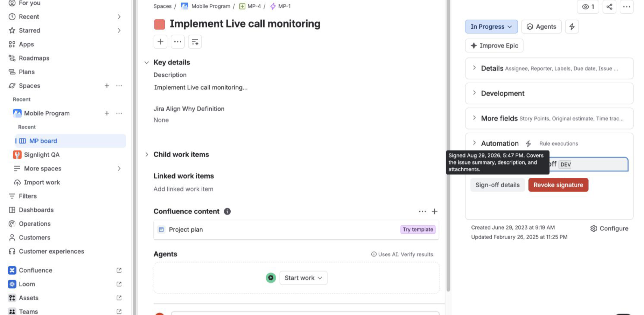Click the share icon
Viewport: 644px width, 315px height.
tap(609, 7)
